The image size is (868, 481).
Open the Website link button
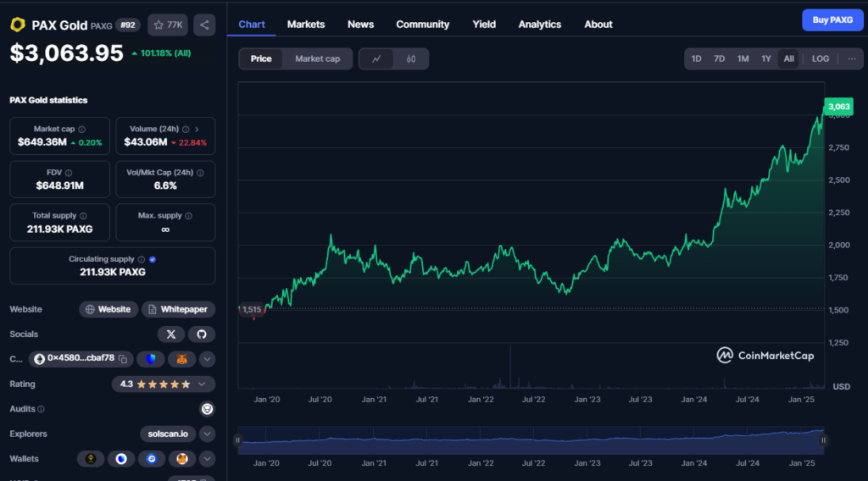tap(108, 309)
